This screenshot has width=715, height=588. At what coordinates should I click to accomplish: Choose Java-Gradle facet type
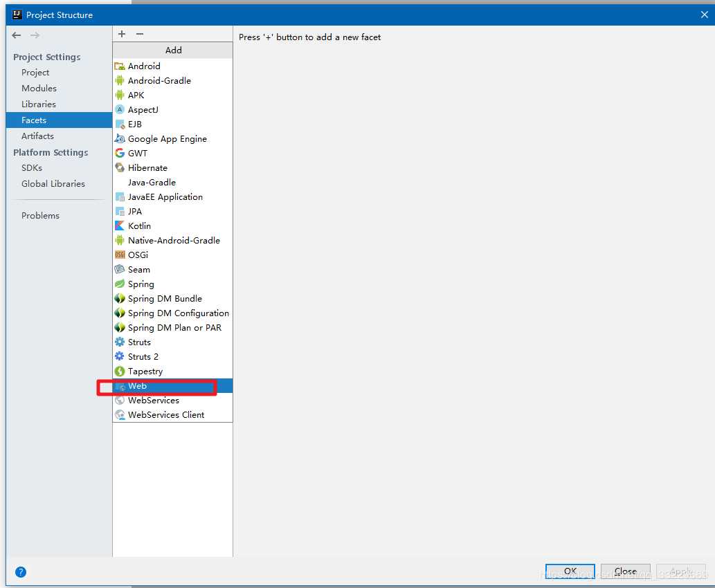coord(172,183)
